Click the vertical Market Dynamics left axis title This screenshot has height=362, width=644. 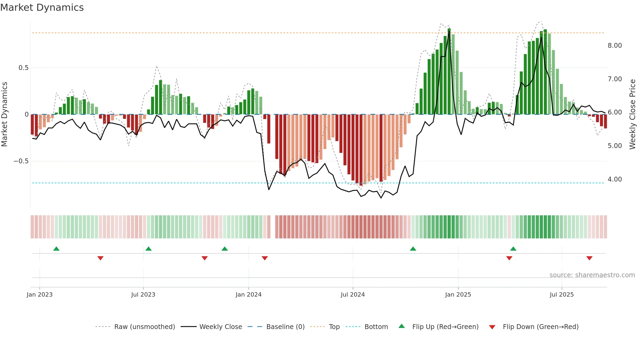point(4,114)
